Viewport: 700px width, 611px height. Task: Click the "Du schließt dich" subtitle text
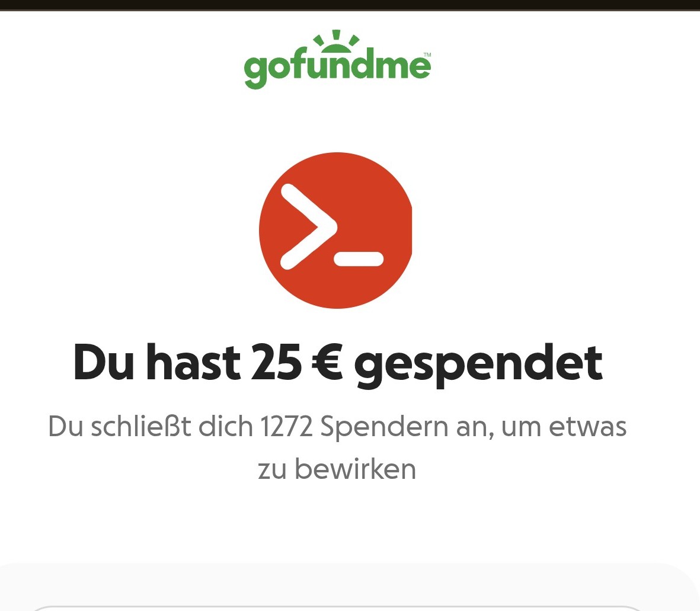click(151, 426)
